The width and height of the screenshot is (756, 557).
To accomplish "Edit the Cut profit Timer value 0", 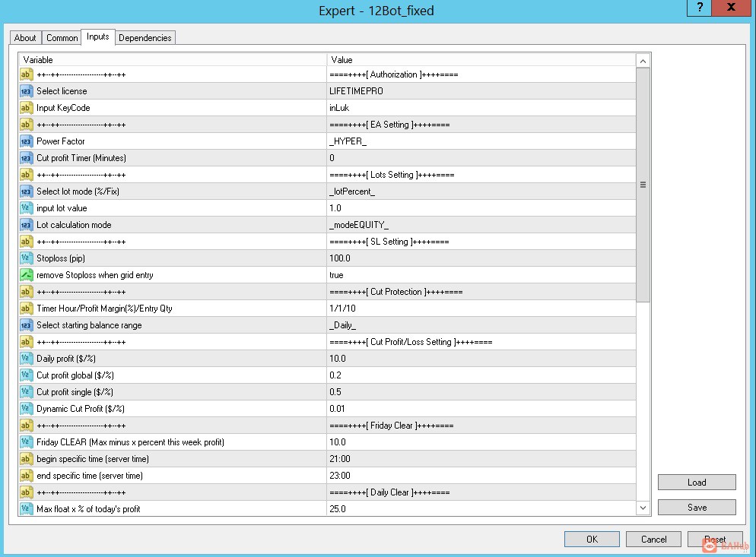I will click(x=481, y=158).
